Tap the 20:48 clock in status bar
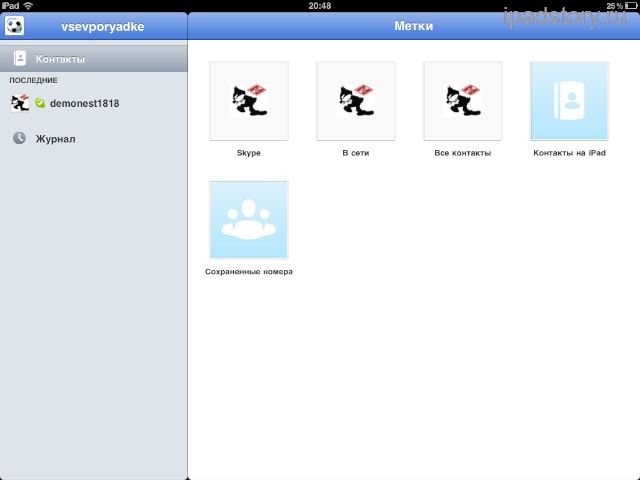Image resolution: width=640 pixels, height=480 pixels. [320, 6]
